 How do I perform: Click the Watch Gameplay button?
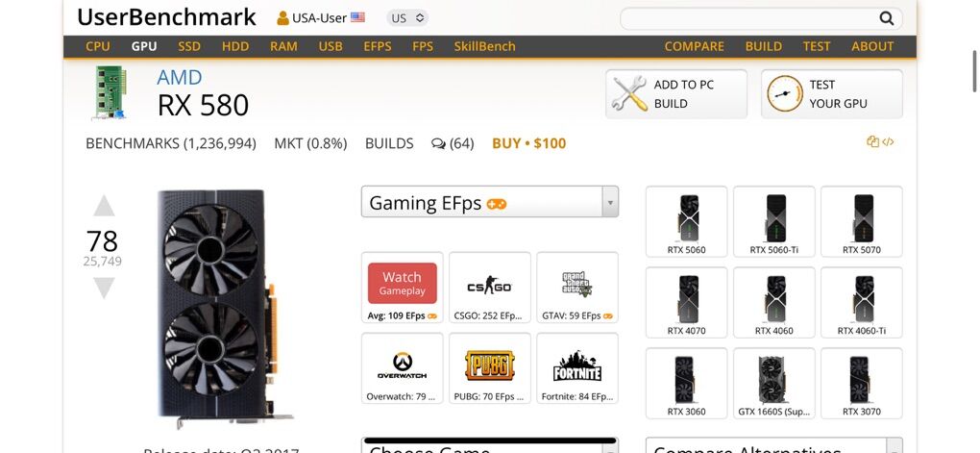(x=402, y=283)
